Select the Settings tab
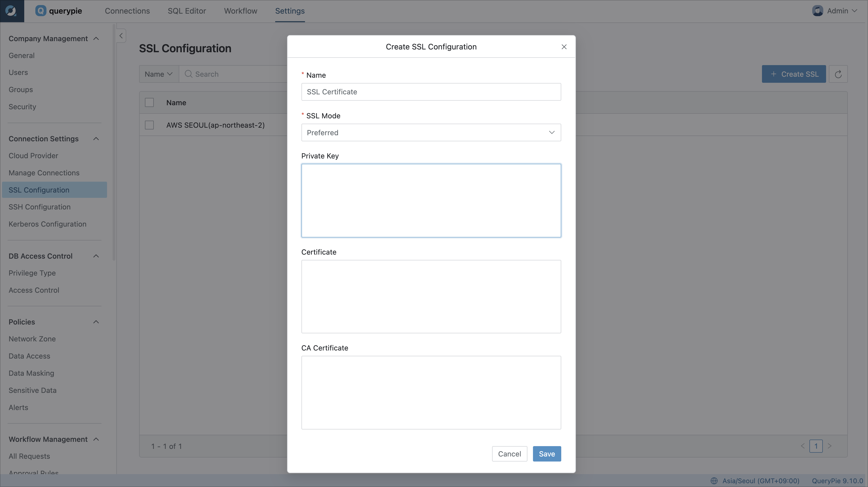 [290, 11]
